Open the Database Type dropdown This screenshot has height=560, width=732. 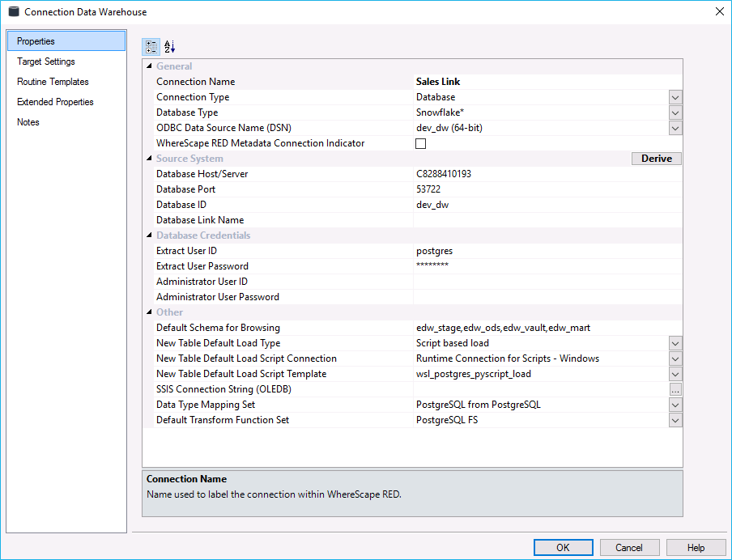click(675, 113)
